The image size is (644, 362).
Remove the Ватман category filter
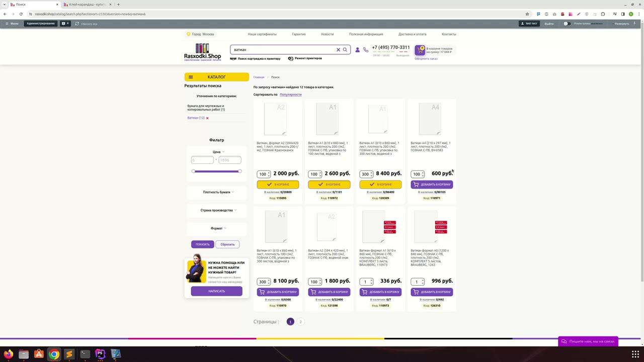(x=207, y=118)
